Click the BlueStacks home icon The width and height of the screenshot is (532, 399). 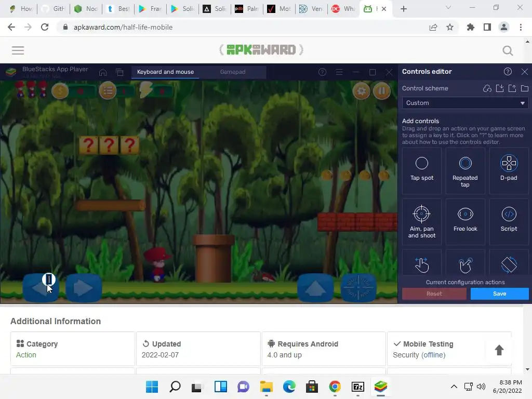point(103,72)
